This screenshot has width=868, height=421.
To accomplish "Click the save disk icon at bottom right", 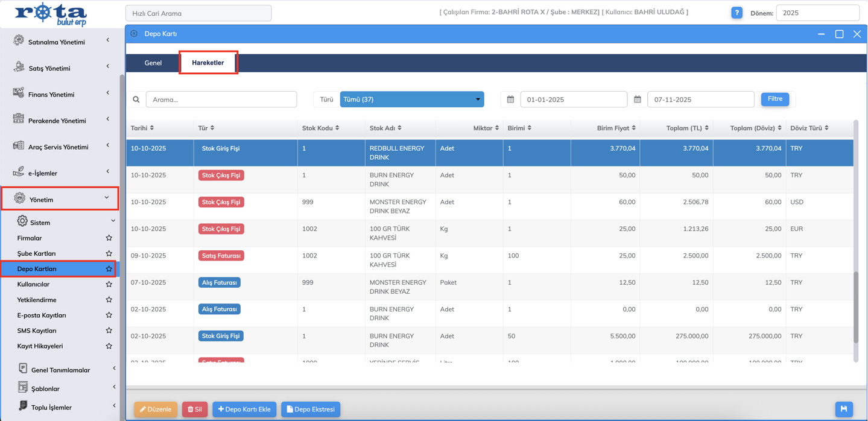I will click(x=844, y=409).
